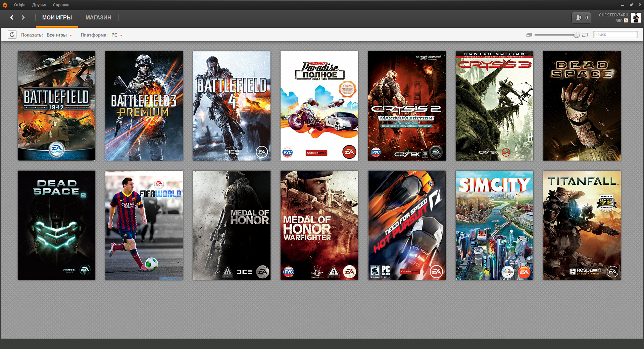
Task: Focus the Поиск search field
Action: (x=615, y=35)
